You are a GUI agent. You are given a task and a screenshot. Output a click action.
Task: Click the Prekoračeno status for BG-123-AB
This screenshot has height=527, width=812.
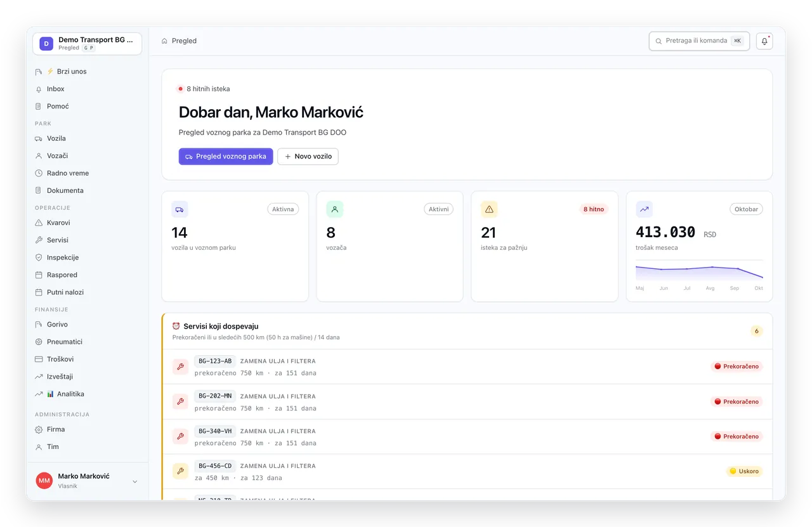736,367
